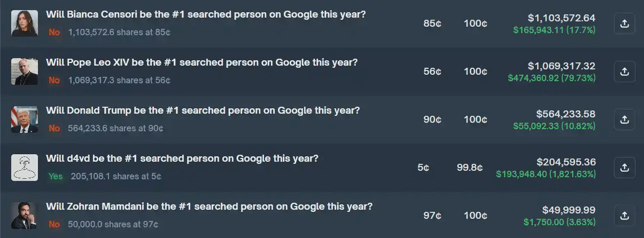Viewport: 644px width, 238px height.
Task: Open the Bianca Censori #1 searched market
Action: [x=206, y=14]
